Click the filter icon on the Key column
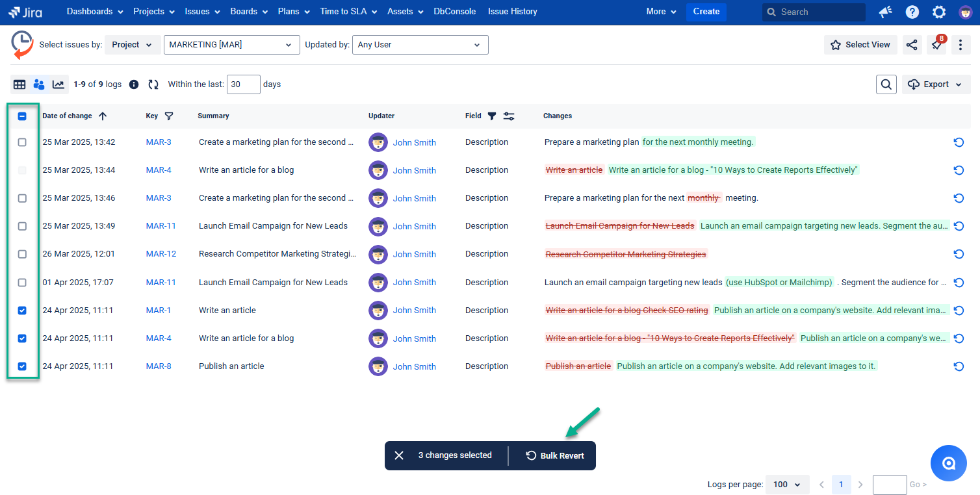 click(170, 116)
